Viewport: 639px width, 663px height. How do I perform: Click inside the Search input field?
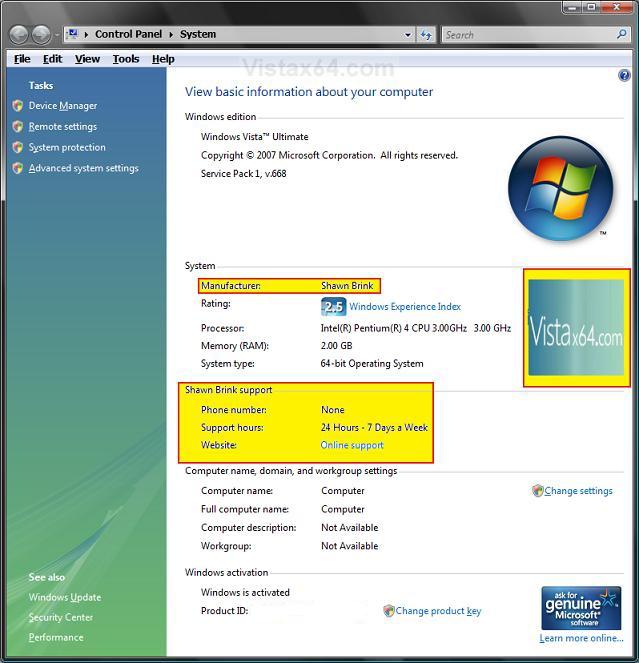[529, 35]
